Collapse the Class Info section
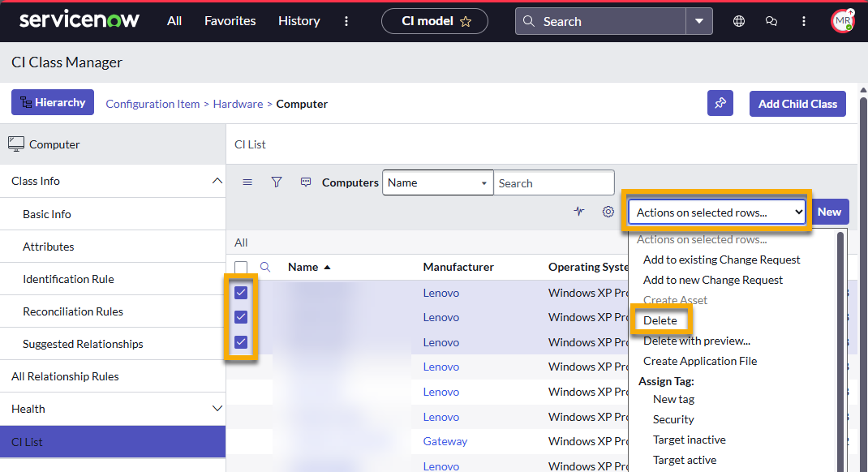 point(217,181)
